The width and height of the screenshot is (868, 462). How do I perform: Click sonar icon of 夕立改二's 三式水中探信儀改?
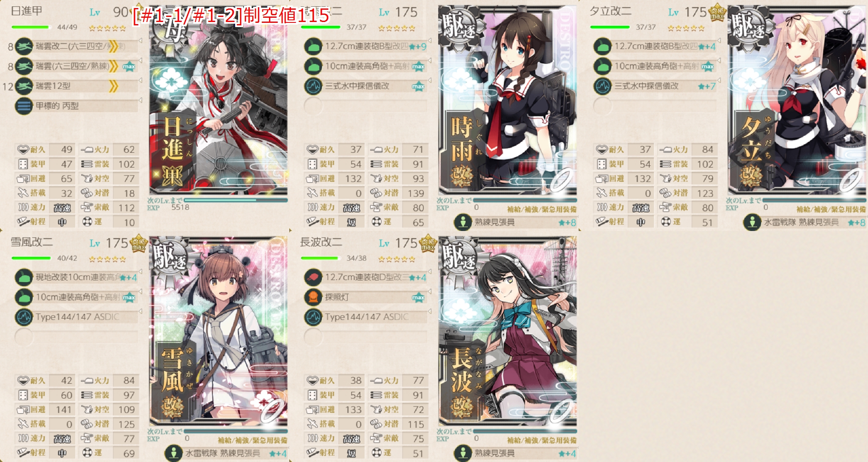click(603, 86)
